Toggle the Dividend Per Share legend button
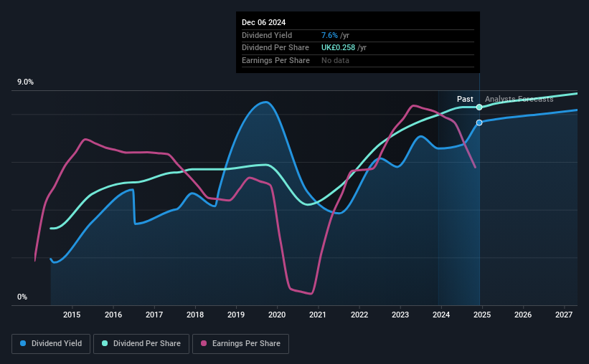Image resolution: width=589 pixels, height=364 pixels. click(141, 344)
